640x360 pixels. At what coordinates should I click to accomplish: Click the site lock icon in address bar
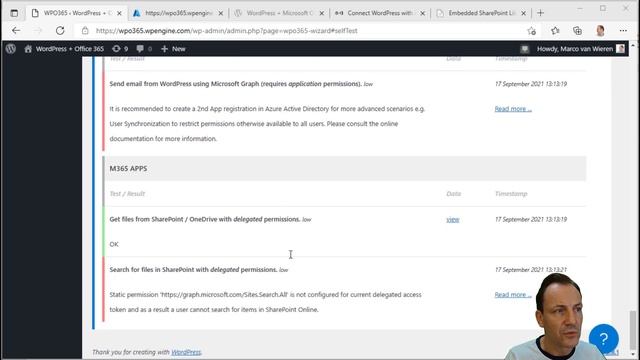(85, 31)
